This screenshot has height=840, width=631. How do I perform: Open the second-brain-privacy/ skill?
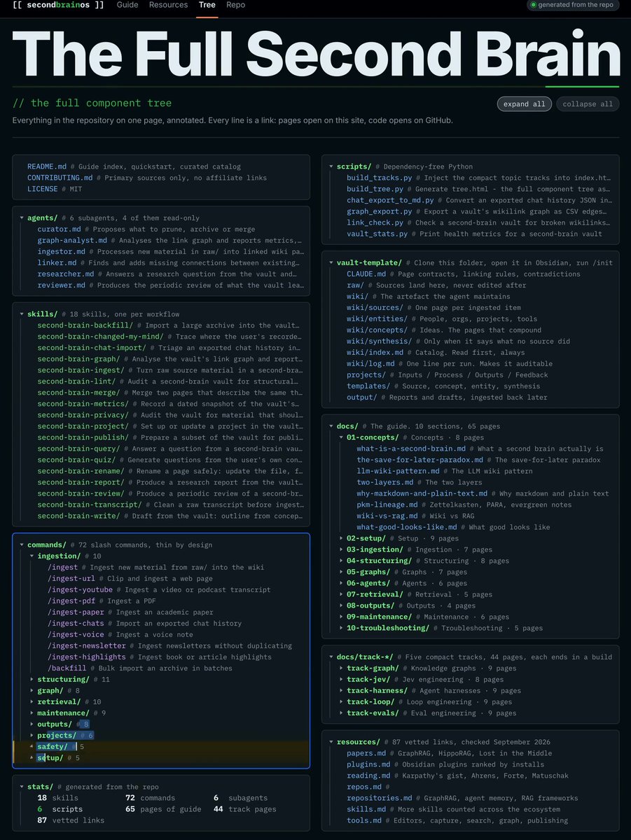[x=83, y=415]
